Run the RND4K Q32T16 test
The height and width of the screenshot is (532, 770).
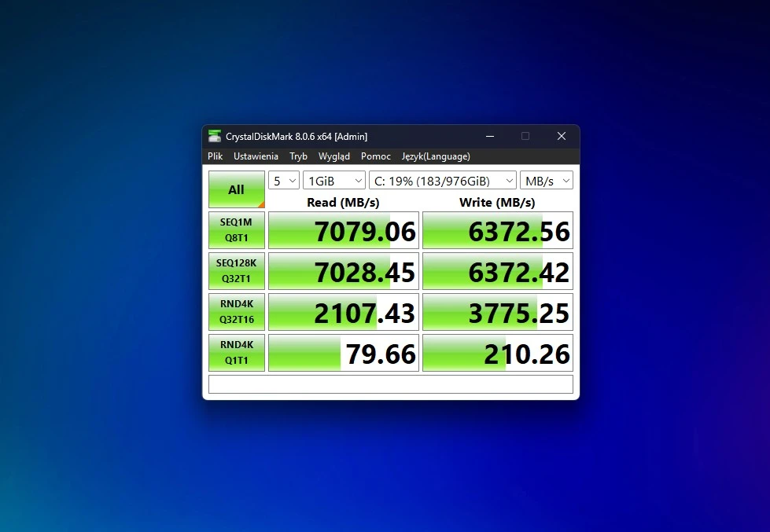tap(236, 311)
